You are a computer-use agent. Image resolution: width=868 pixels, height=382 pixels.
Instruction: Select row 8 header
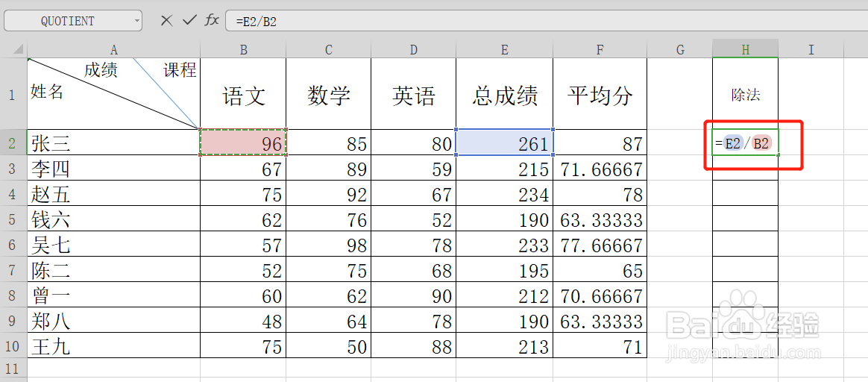click(x=13, y=295)
